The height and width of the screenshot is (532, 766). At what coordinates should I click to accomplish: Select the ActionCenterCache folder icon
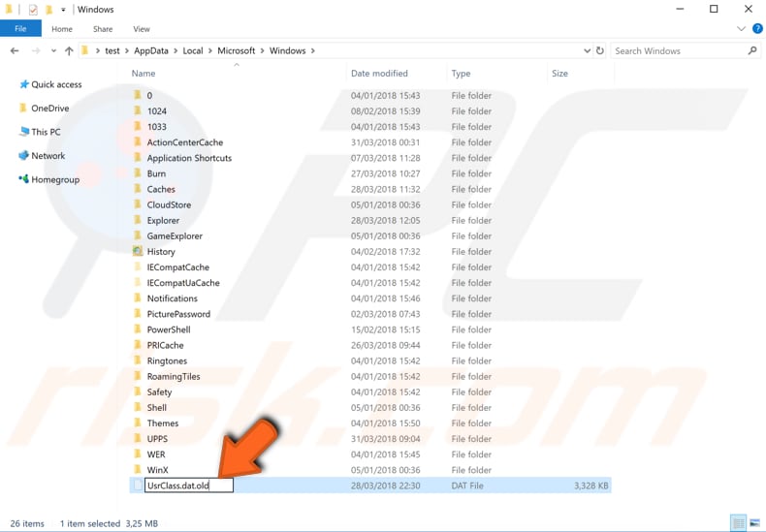[138, 141]
